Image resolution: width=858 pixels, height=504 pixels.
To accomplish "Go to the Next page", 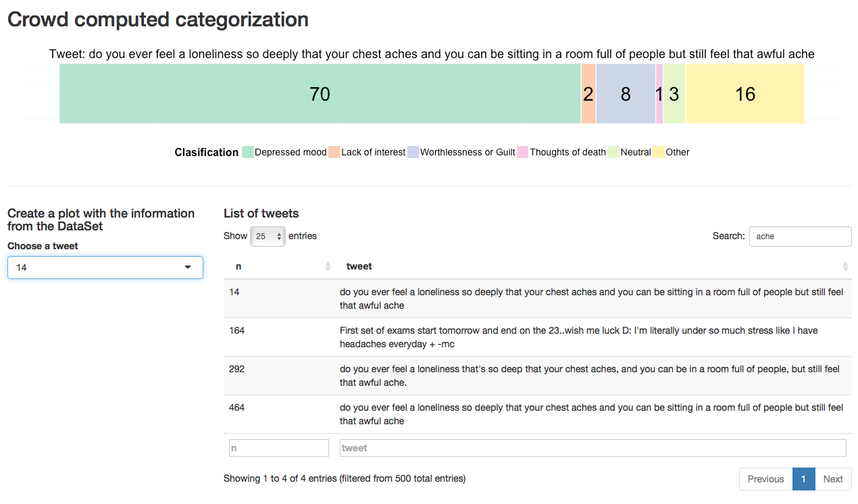I will click(832, 479).
